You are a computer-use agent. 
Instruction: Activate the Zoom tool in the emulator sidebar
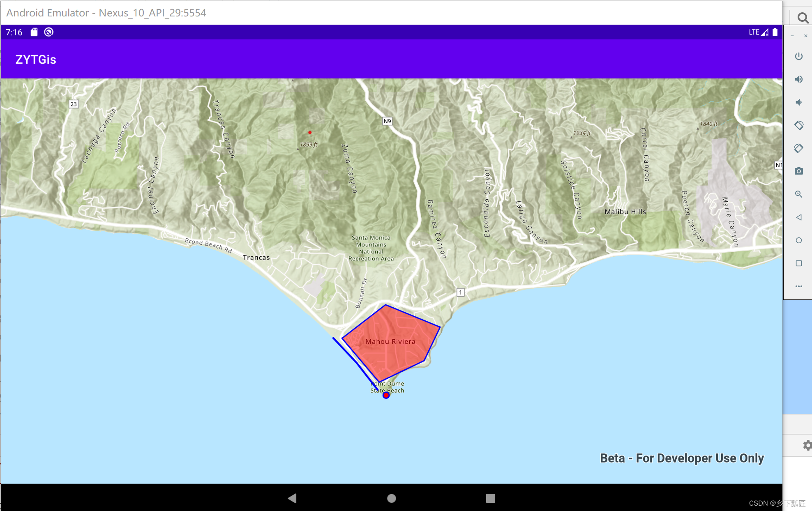pyautogui.click(x=799, y=194)
